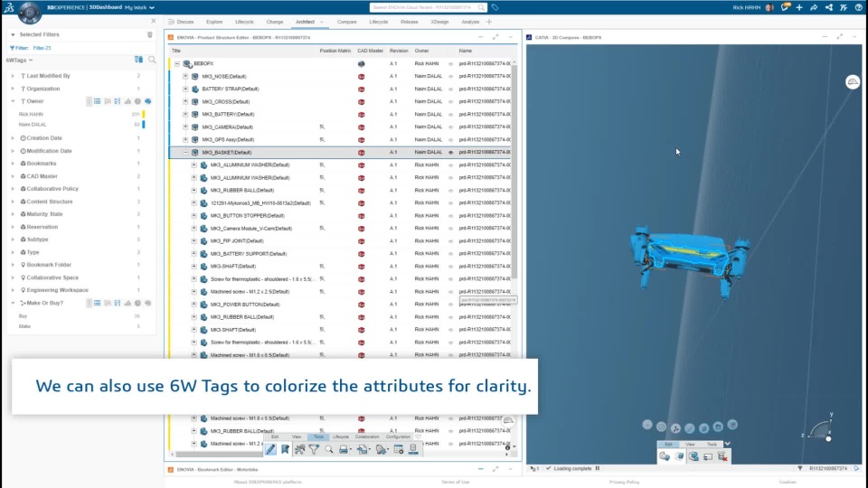Select list view icon in Owner row

click(98, 101)
